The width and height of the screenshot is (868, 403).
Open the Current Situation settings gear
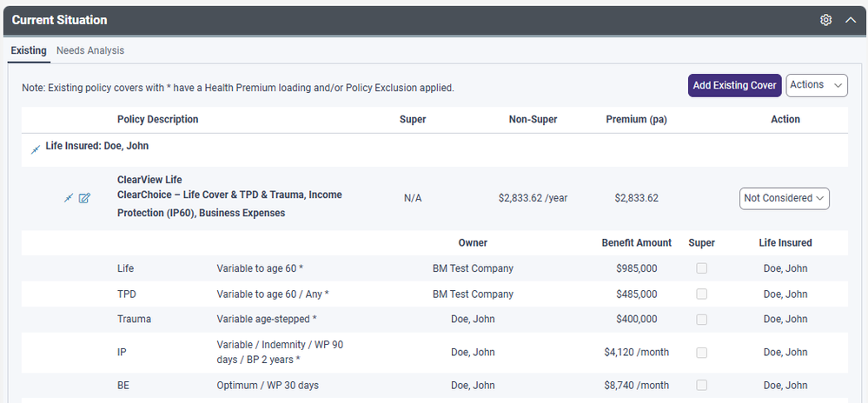[x=826, y=20]
